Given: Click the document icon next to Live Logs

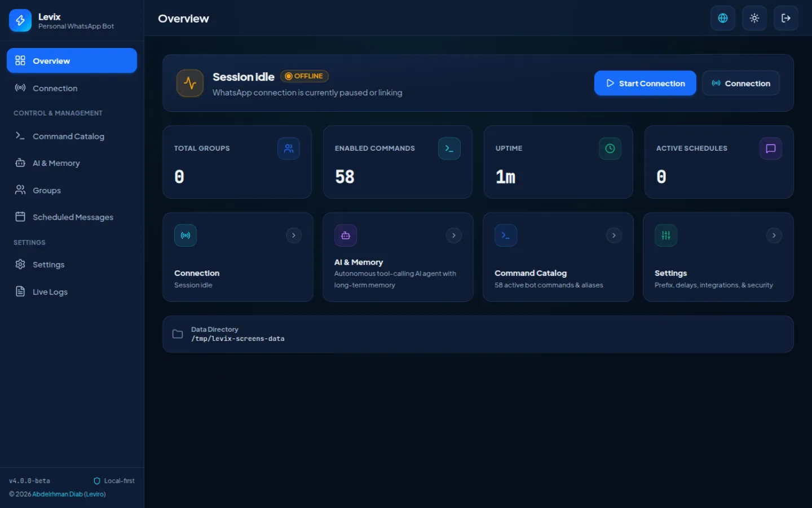Looking at the screenshot, I should click(20, 291).
